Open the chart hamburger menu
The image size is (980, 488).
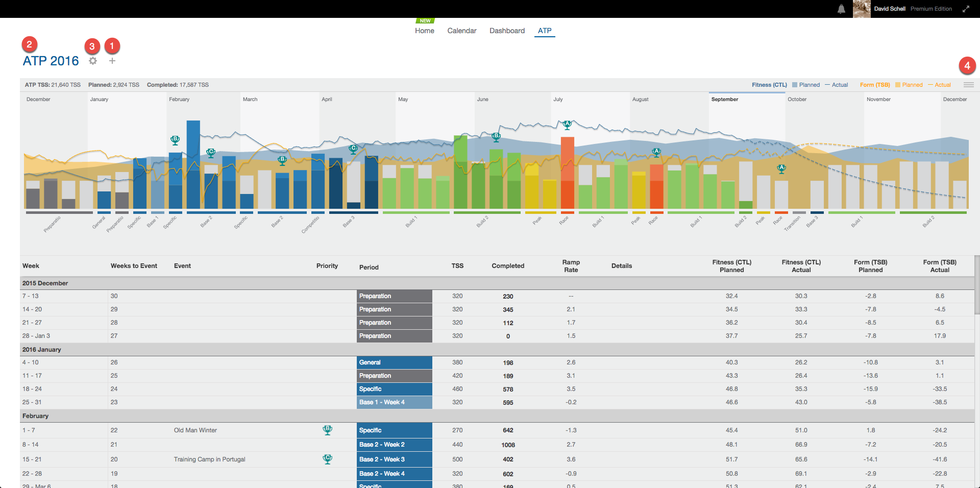[x=969, y=85]
